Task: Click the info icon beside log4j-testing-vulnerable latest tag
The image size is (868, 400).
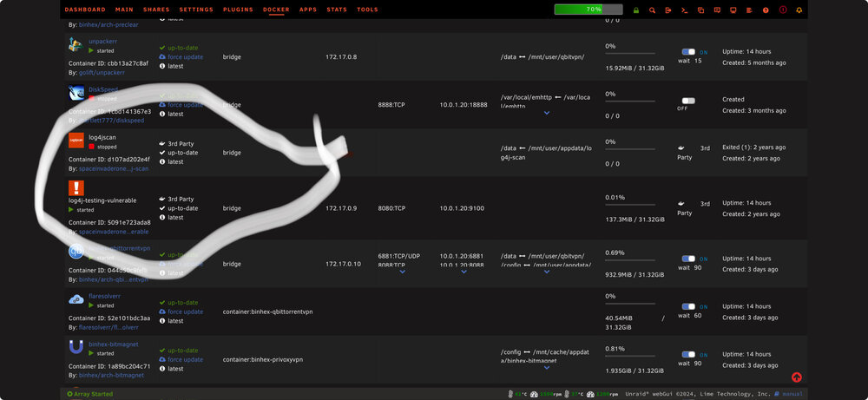Action: (162, 218)
